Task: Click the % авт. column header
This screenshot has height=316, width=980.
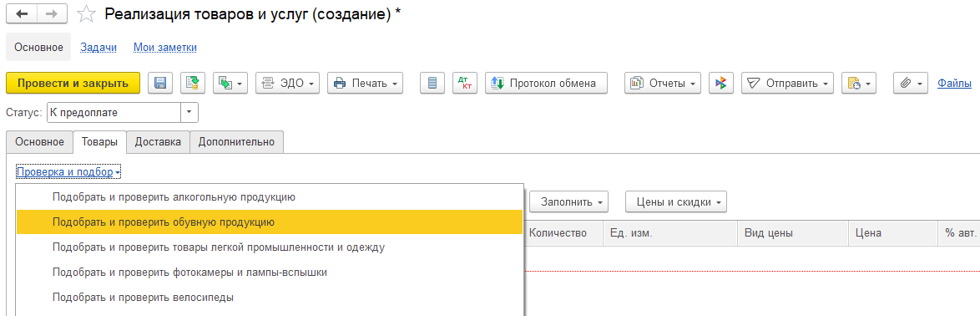Action: coord(959,233)
